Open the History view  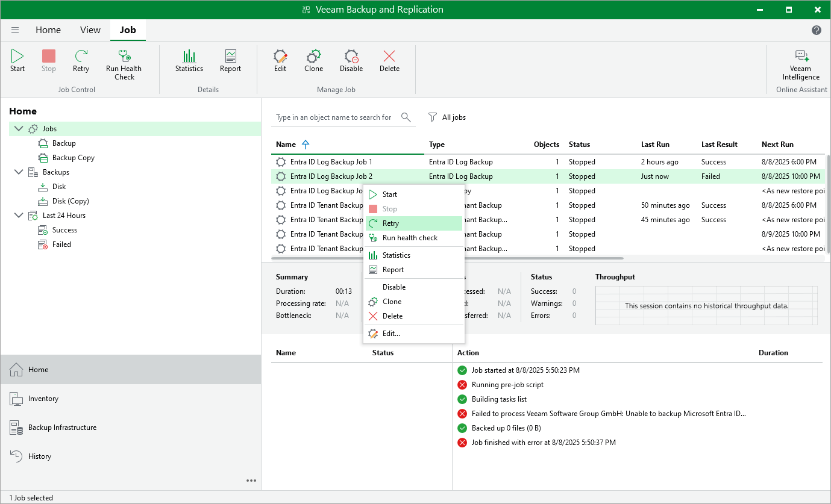pyautogui.click(x=131, y=456)
